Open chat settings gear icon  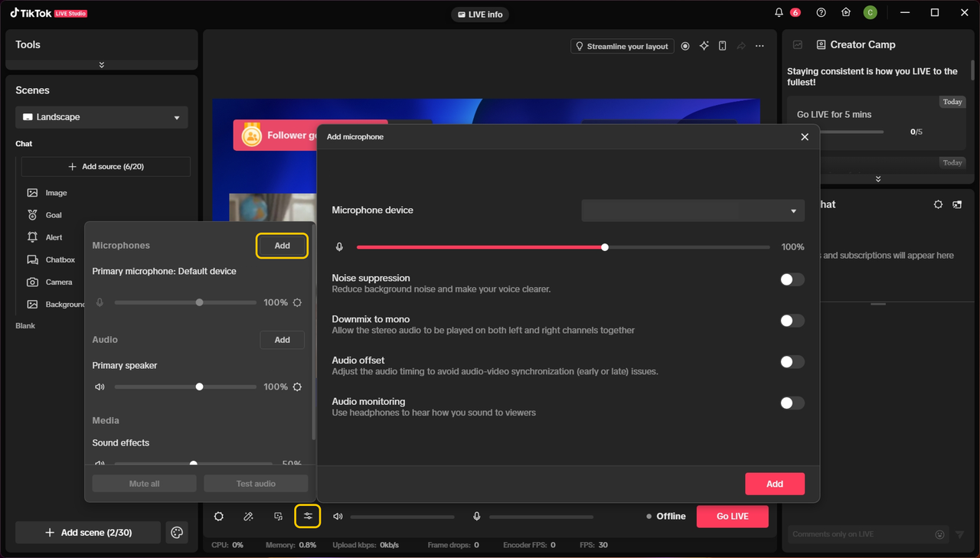click(x=938, y=204)
